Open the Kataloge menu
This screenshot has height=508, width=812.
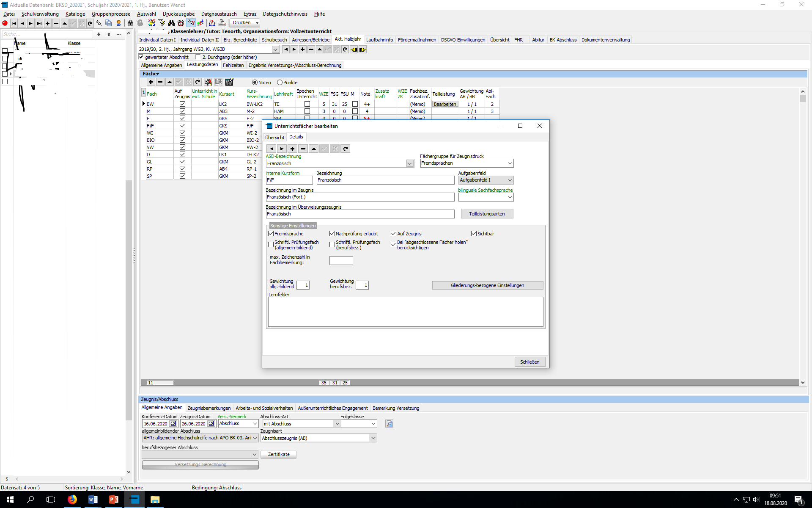click(x=75, y=14)
